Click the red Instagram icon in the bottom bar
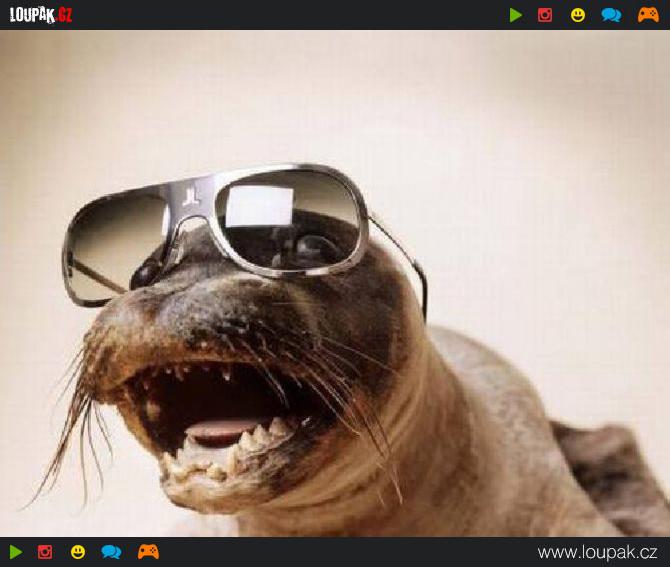The height and width of the screenshot is (567, 670). tap(45, 552)
